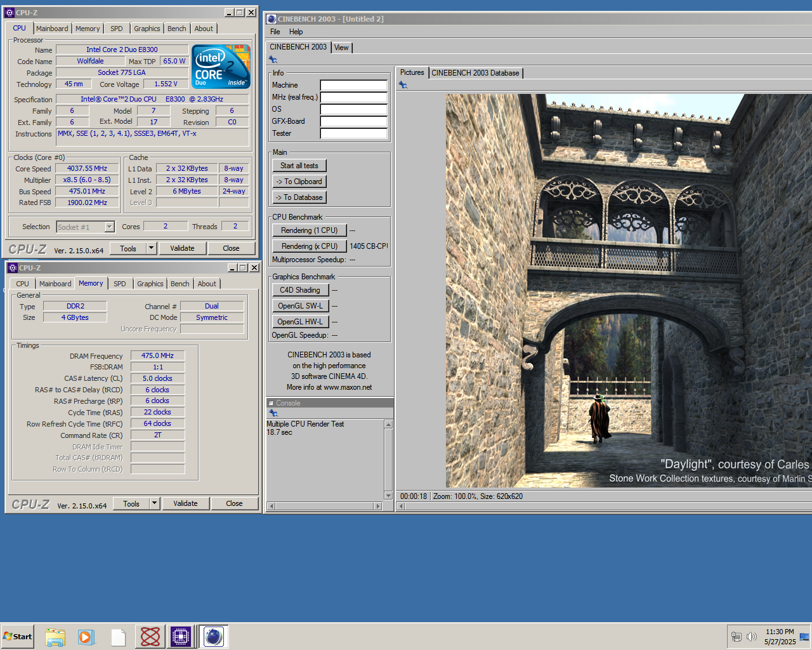Open About tab in the upper CPU-Z window

(x=204, y=29)
